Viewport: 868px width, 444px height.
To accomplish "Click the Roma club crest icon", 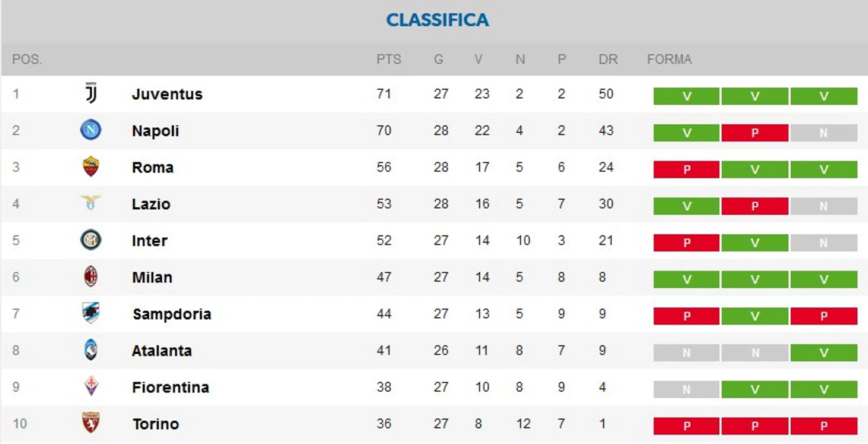I will 91,167.
